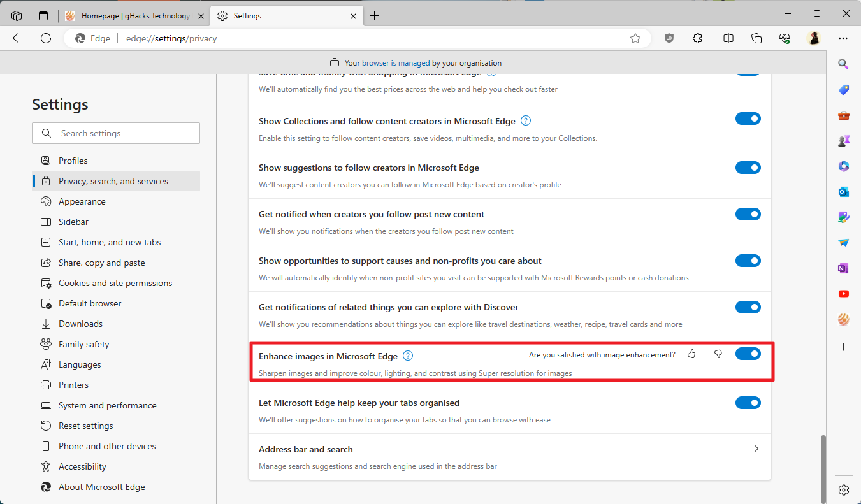Open the YouTube icon in the sidebar
This screenshot has width=861, height=504.
click(844, 294)
